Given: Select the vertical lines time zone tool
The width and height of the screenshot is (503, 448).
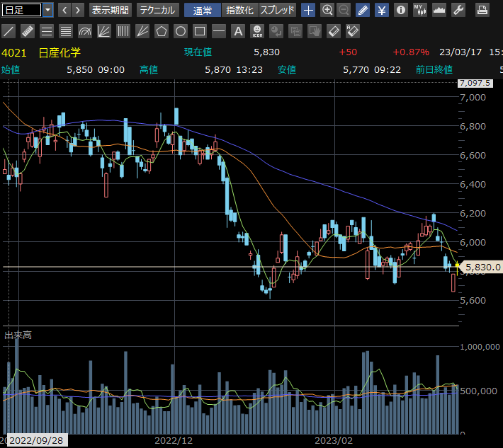Looking at the screenshot, I should point(123,31).
